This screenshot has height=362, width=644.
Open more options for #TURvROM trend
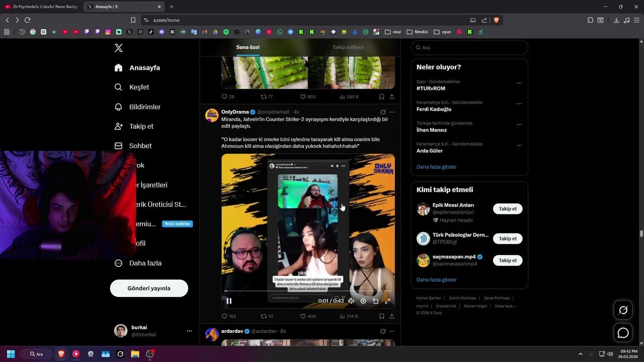(519, 83)
